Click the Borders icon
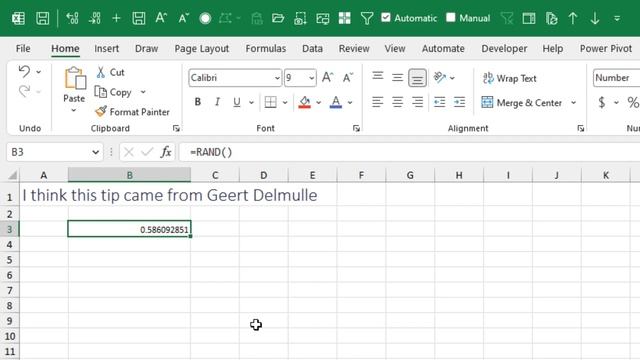Image resolution: width=640 pixels, height=360 pixels. (x=271, y=102)
